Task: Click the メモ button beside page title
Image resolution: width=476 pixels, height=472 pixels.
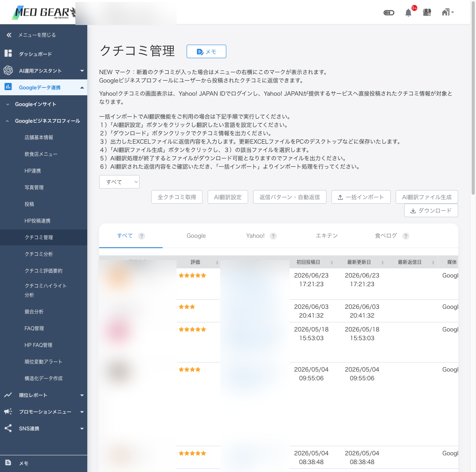Action: click(x=206, y=52)
